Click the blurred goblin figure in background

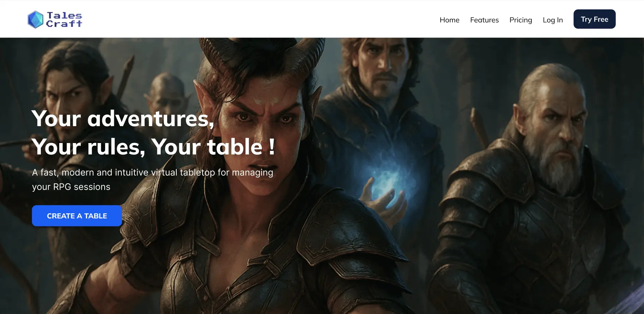click(x=166, y=95)
